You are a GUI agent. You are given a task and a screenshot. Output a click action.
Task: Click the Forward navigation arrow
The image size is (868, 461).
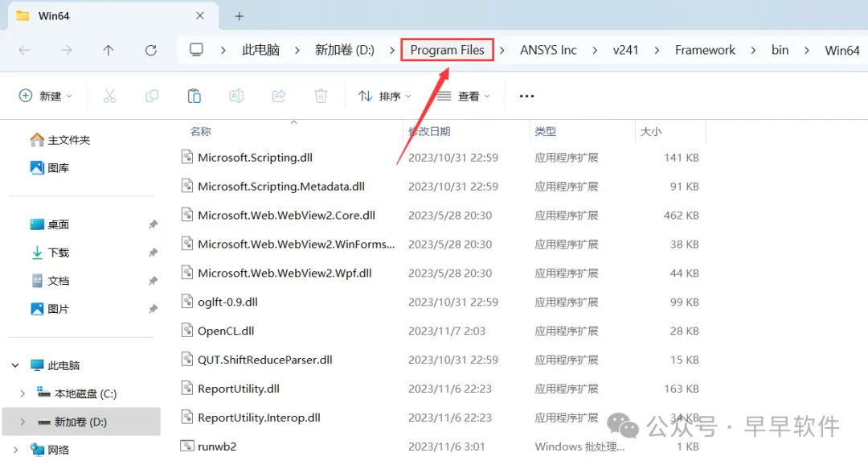point(67,51)
